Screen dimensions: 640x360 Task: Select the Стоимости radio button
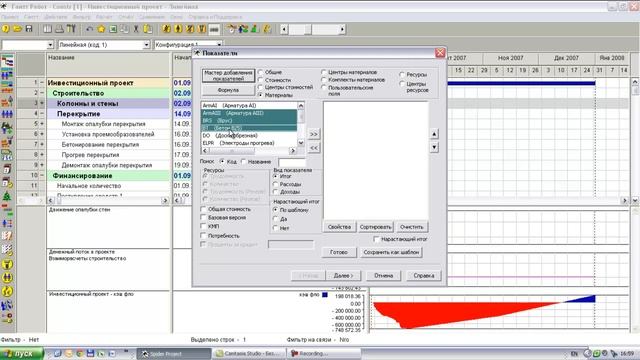click(x=260, y=80)
